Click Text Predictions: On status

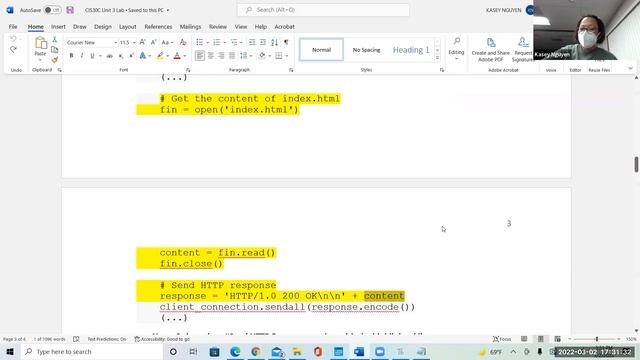[x=107, y=339]
